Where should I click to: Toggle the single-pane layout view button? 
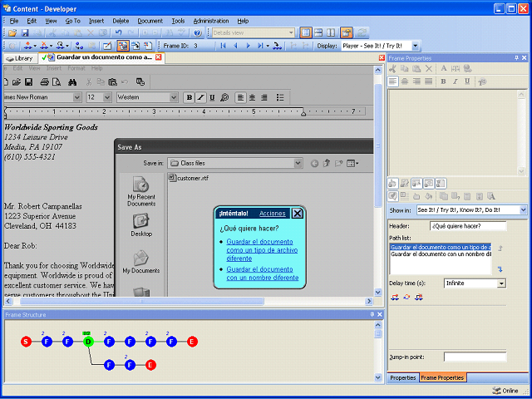click(x=306, y=33)
